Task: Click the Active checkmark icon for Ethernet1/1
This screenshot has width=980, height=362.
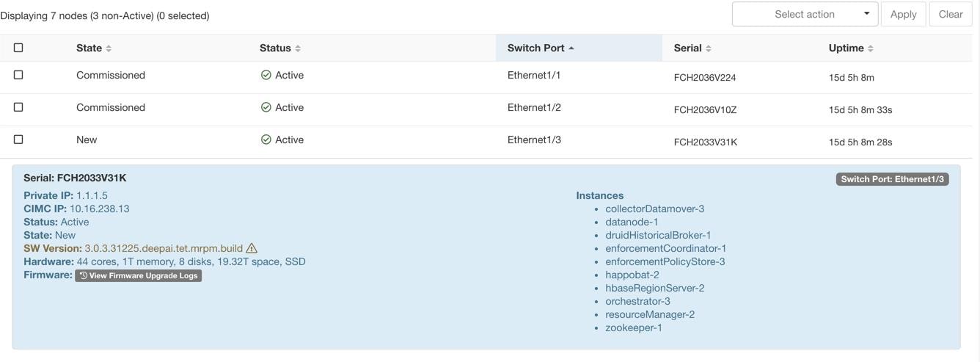Action: click(266, 75)
